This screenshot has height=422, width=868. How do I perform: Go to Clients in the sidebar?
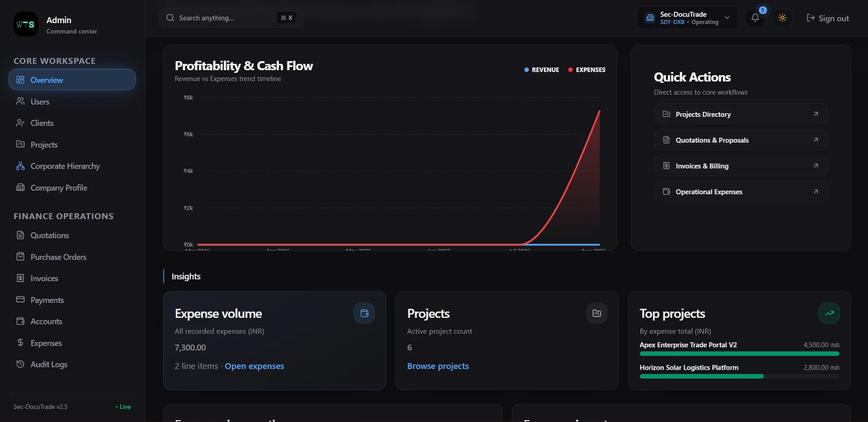point(72,123)
